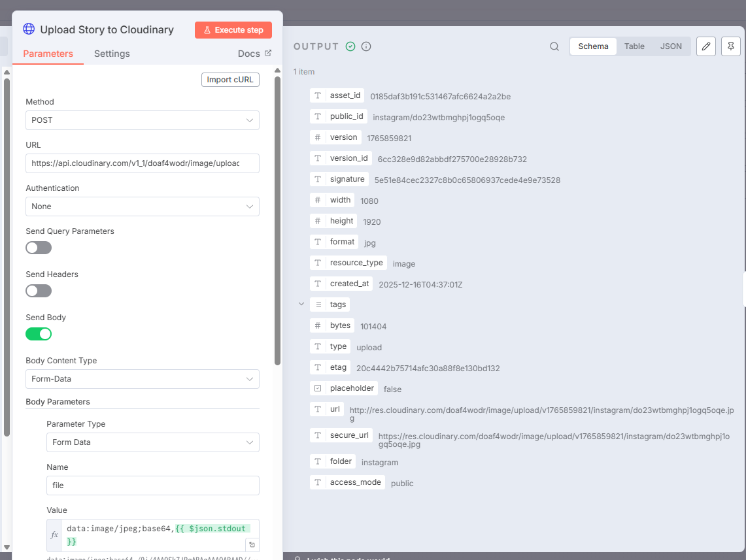
Task: Pin the output data with pin icon
Action: click(x=731, y=46)
